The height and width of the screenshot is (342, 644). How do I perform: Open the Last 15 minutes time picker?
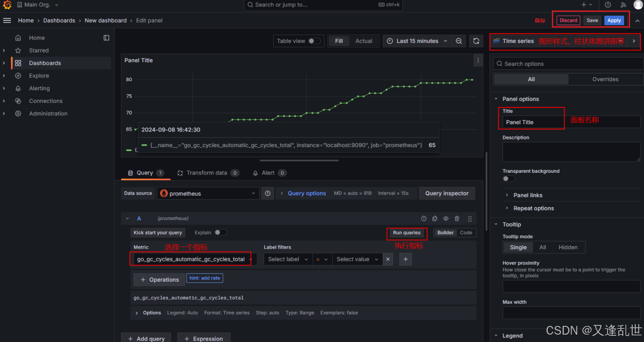point(417,41)
